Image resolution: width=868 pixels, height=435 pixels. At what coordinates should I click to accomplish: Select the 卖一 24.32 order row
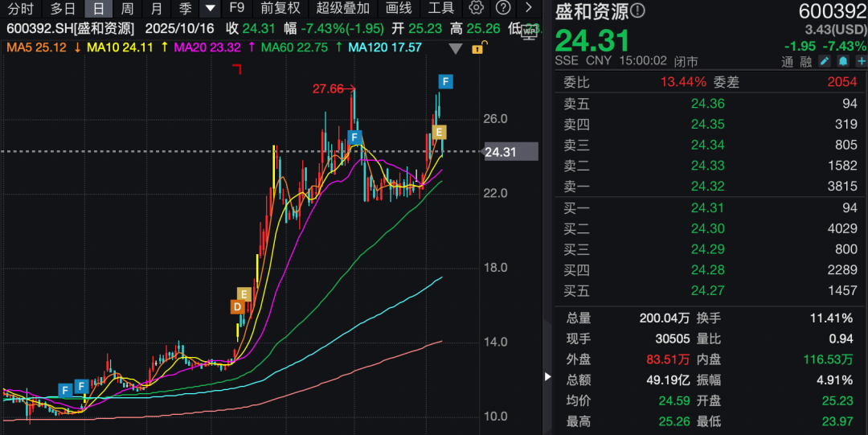(x=710, y=187)
